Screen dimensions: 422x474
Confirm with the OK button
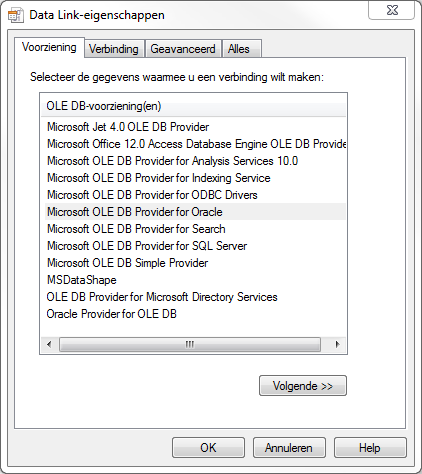(x=208, y=448)
